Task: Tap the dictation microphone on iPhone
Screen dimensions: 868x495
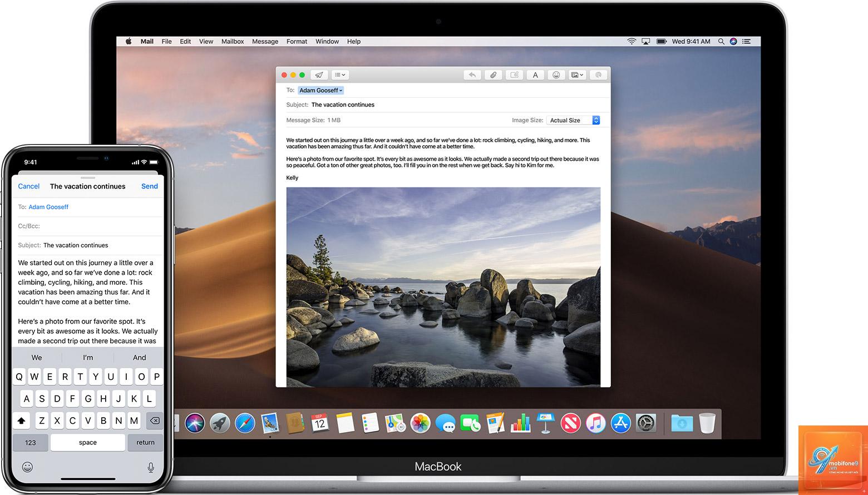Action: coord(151,467)
